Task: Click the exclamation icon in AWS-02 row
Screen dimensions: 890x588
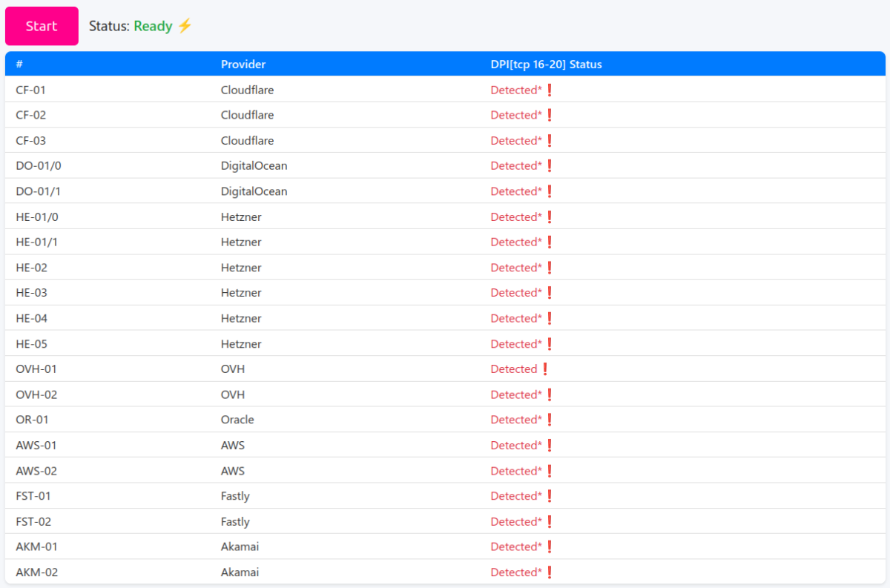Action: pos(550,471)
